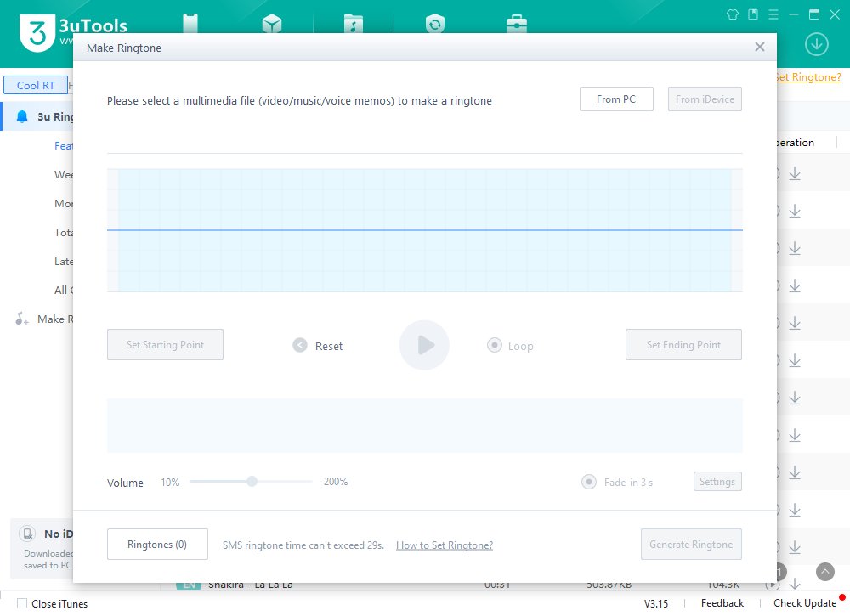Viewport: 850px width, 616px height.
Task: Click the scroll-to-top arrow button
Action: 825,572
